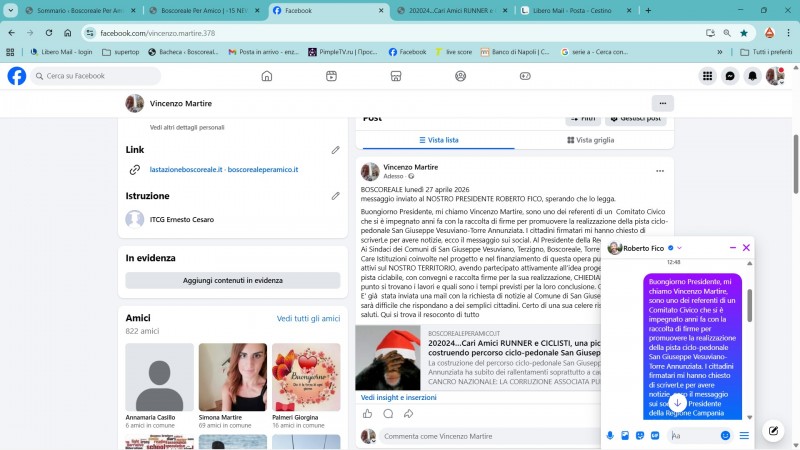This screenshot has height=450, width=800.
Task: Open the Groups icon in top bar
Action: tap(460, 76)
